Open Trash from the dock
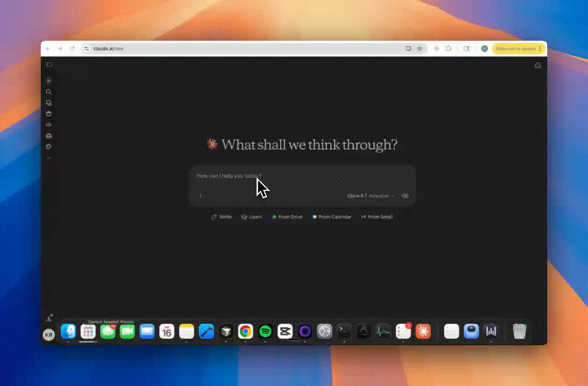This screenshot has height=386, width=588. pos(519,331)
